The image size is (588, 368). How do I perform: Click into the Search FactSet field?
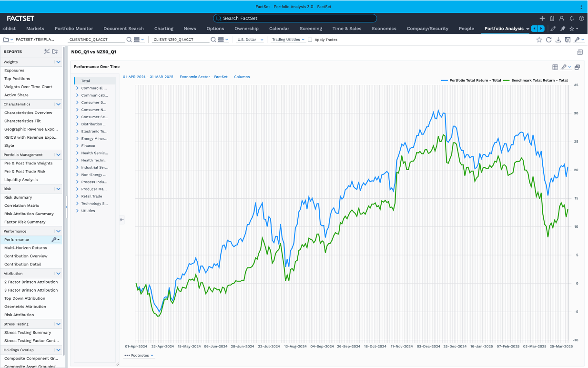[x=295, y=18]
